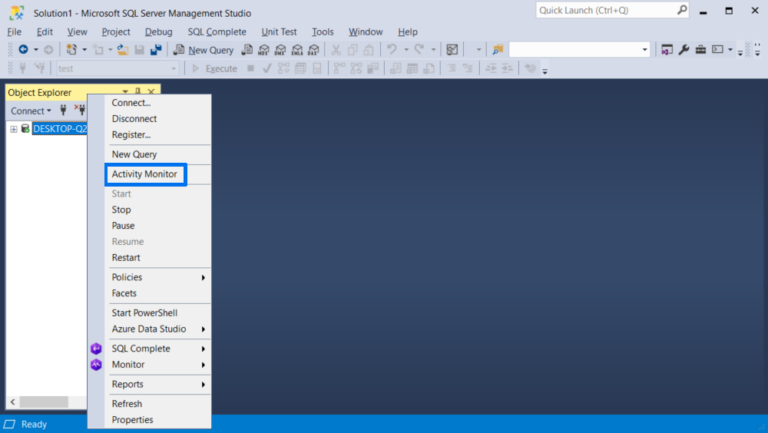Click the Connect plug icon in Object Explorer
This screenshot has width=768, height=433.
pyautogui.click(x=63, y=111)
